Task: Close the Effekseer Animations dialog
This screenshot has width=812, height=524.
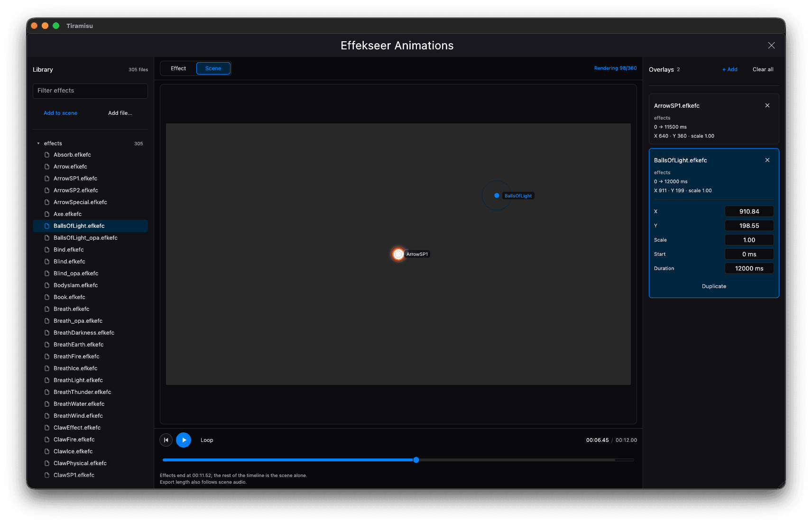Action: (x=771, y=45)
